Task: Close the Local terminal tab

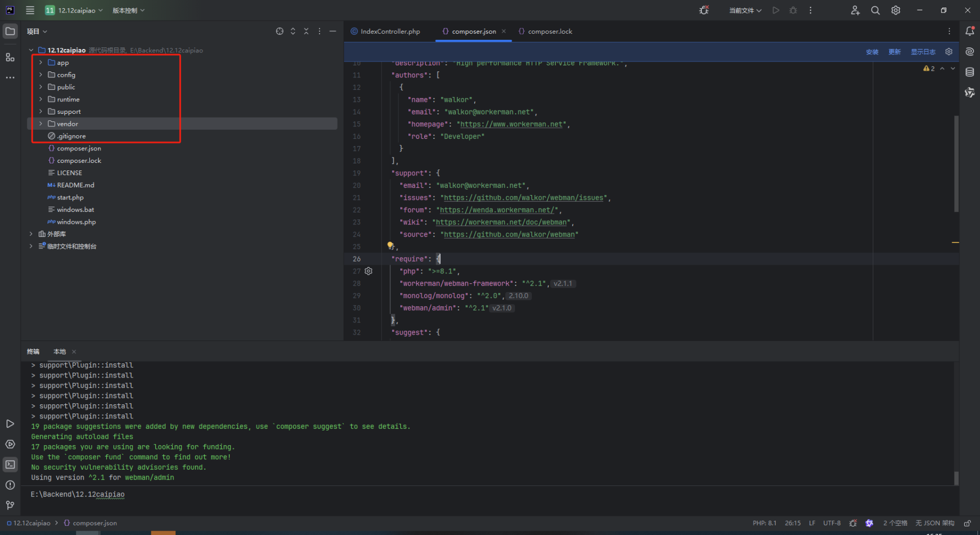Action: pyautogui.click(x=74, y=351)
